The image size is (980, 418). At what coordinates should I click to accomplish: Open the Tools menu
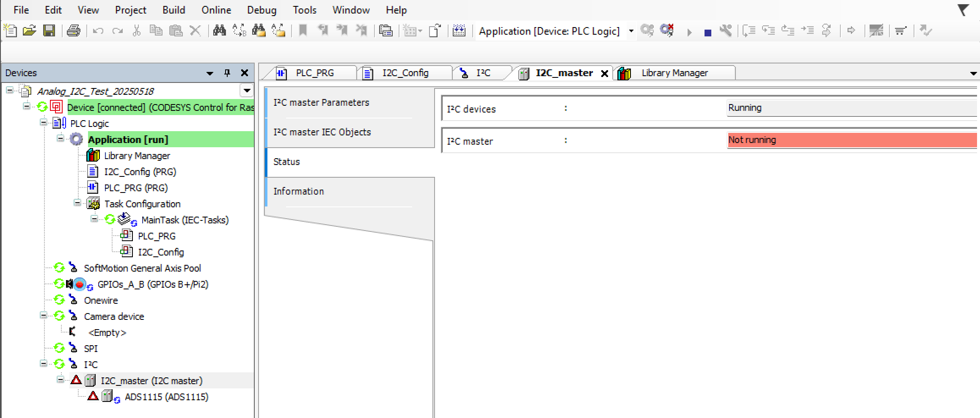tap(305, 10)
